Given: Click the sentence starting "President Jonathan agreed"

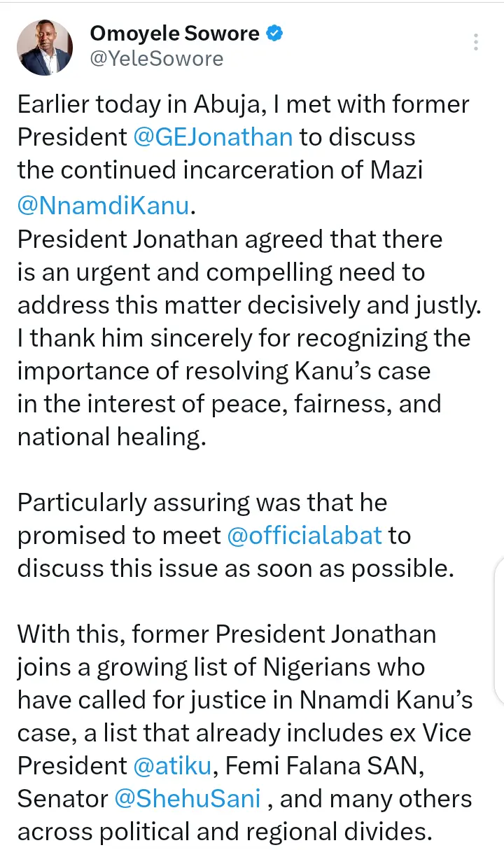Looking at the screenshot, I should 230,239.
